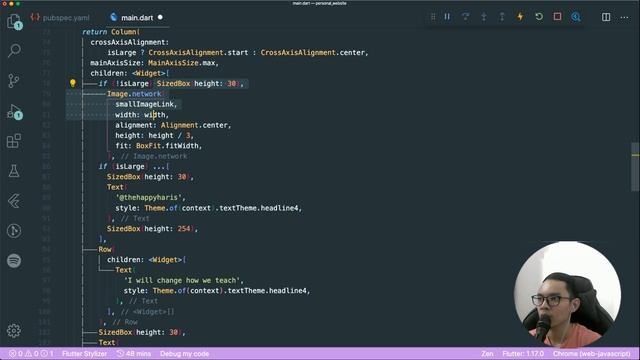Select the Chrome (web-javascript) device
This screenshot has height=360, width=640.
pos(591,354)
